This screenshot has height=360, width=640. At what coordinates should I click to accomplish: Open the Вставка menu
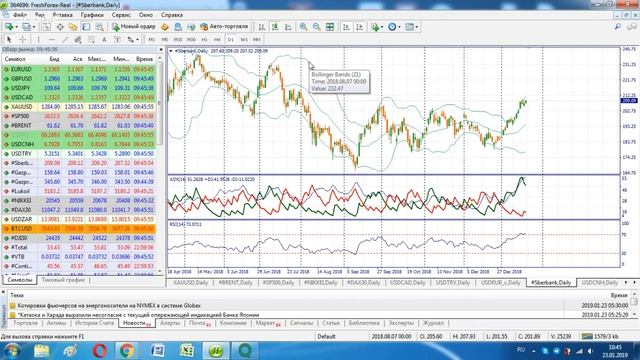tap(62, 15)
